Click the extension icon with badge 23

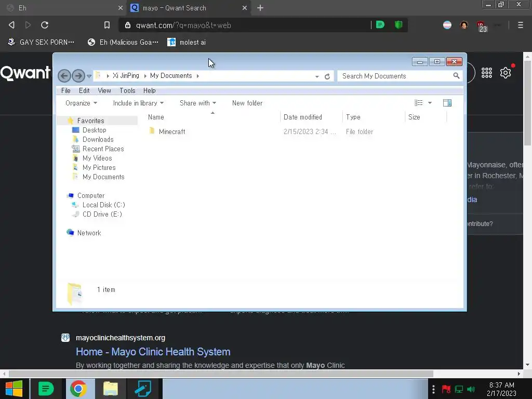[x=481, y=26]
